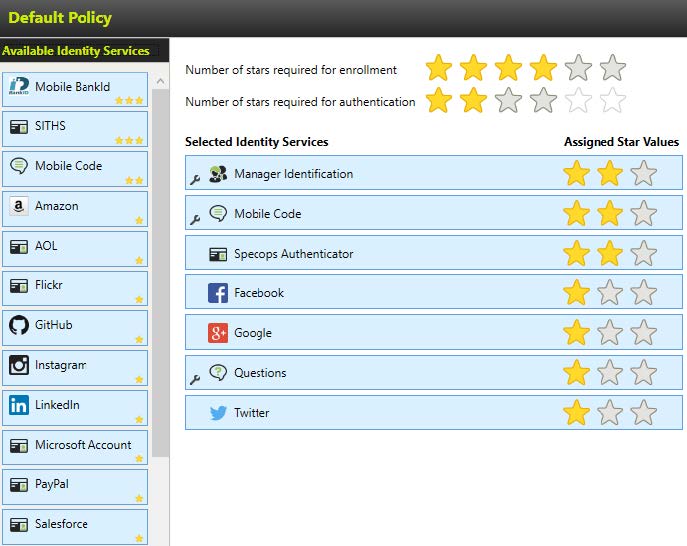Click the Mobile Code speech bubble icon in Available list

19,166
